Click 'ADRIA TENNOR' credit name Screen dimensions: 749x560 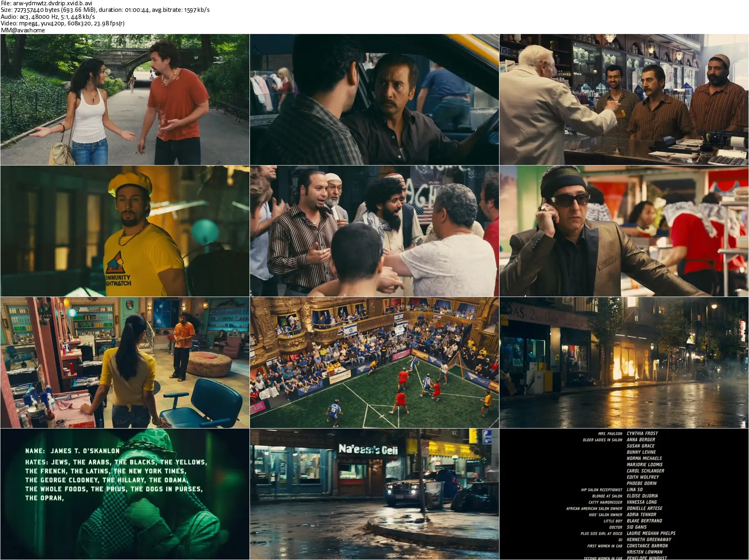tap(641, 515)
